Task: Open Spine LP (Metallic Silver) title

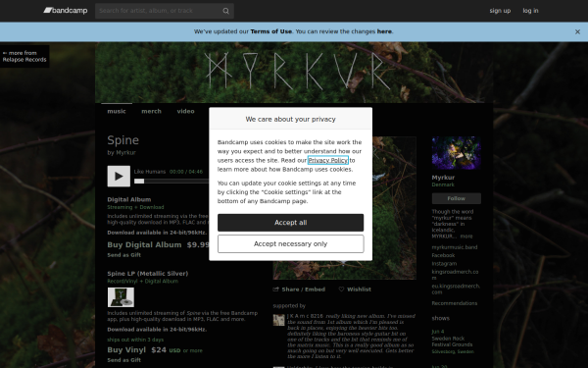Action: 148,274
